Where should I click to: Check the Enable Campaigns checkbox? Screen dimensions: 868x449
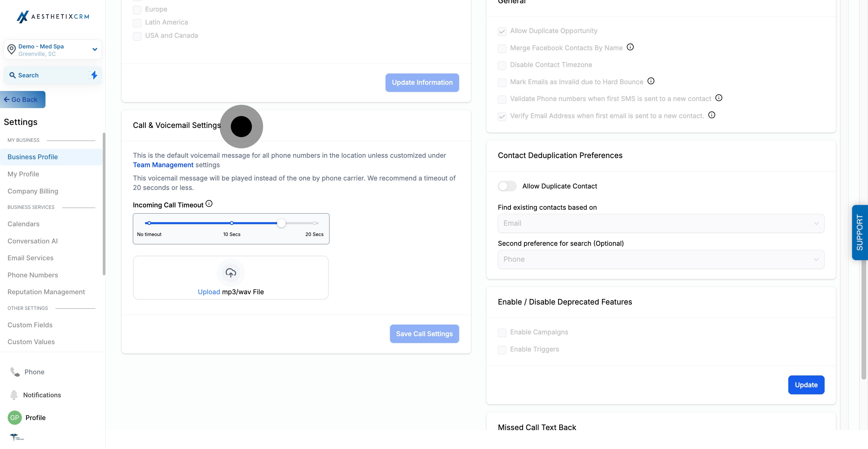(x=502, y=333)
